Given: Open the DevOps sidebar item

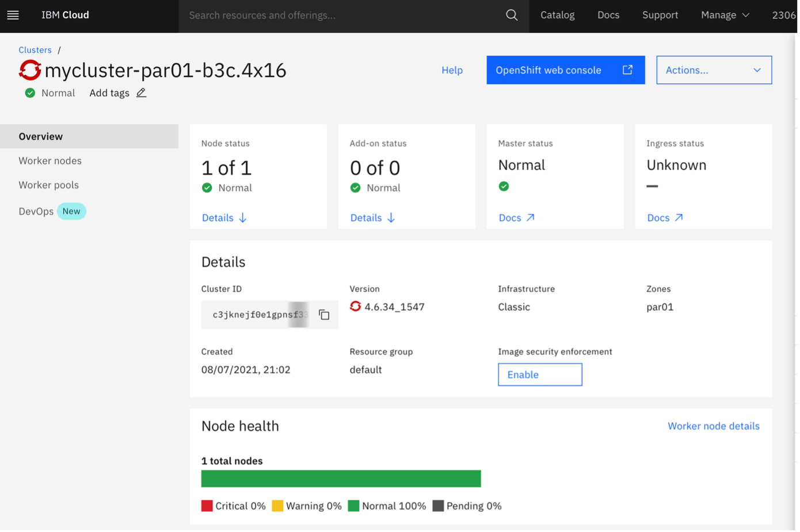Looking at the screenshot, I should [x=36, y=212].
